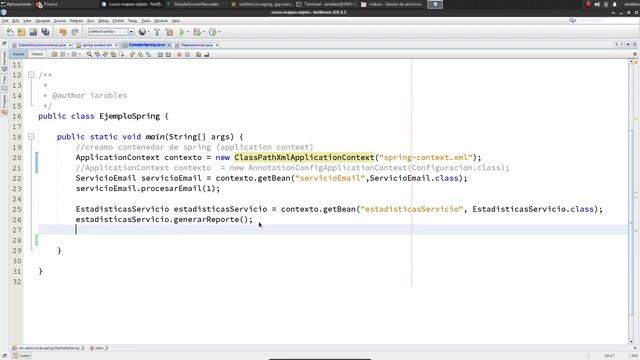
Task: Click the Find Previous Occurrence icon
Action: [97, 54]
